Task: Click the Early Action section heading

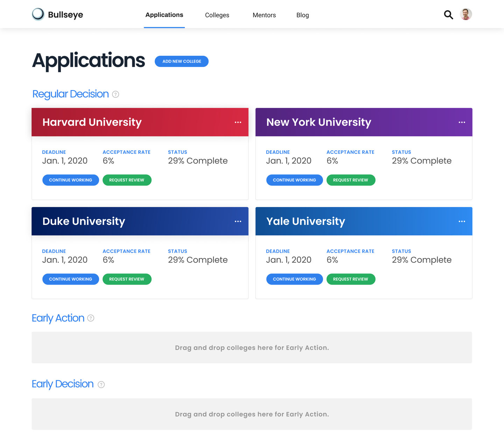Action: click(58, 318)
